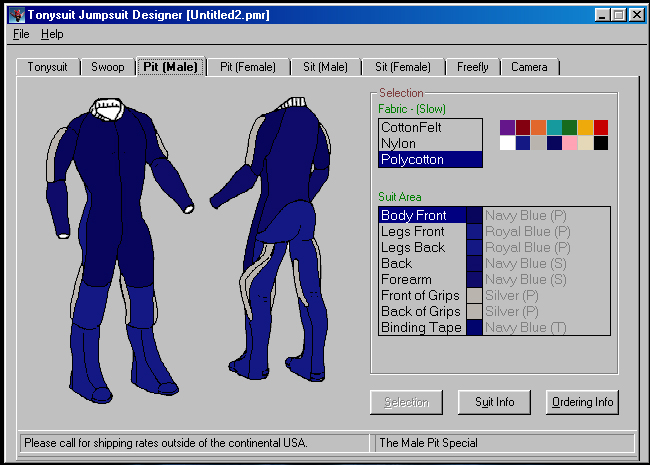Pick the pink color swatch
This screenshot has height=465, width=650.
tap(569, 143)
